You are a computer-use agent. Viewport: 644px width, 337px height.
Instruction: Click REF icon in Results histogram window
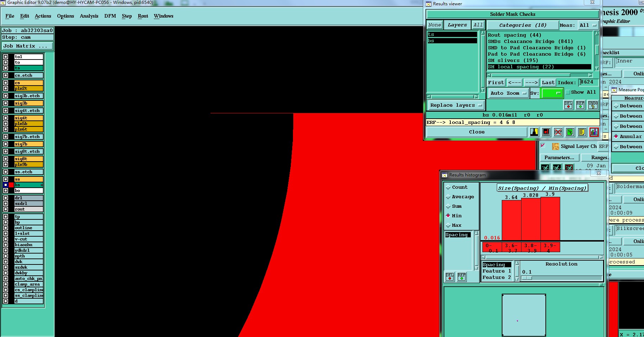coord(462,277)
